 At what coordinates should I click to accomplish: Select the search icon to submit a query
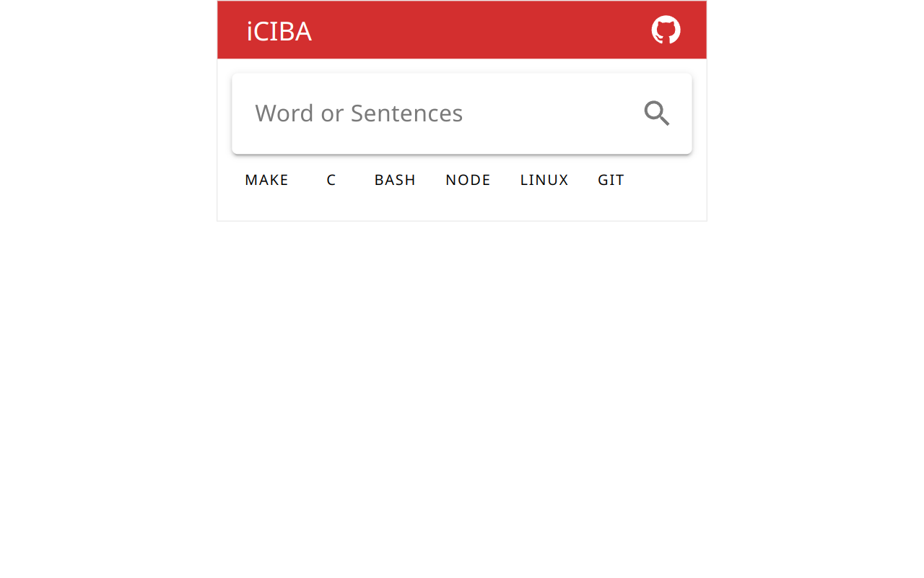(x=655, y=113)
